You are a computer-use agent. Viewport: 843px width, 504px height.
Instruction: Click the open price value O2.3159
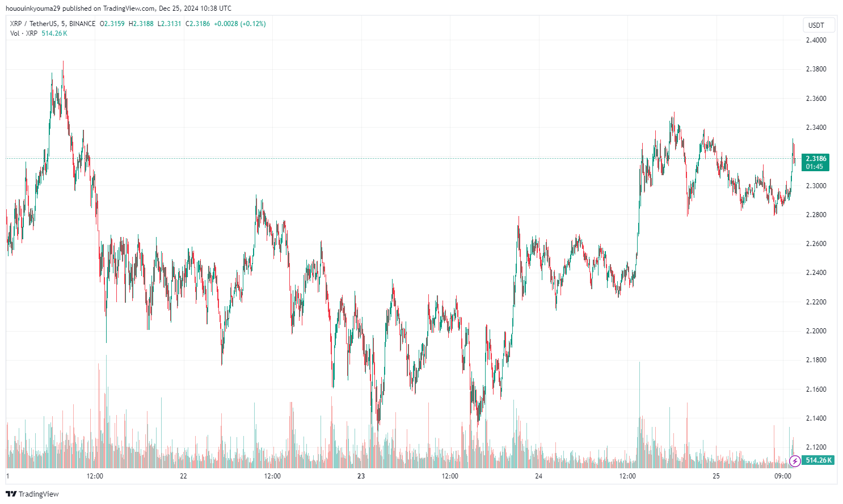coord(112,24)
